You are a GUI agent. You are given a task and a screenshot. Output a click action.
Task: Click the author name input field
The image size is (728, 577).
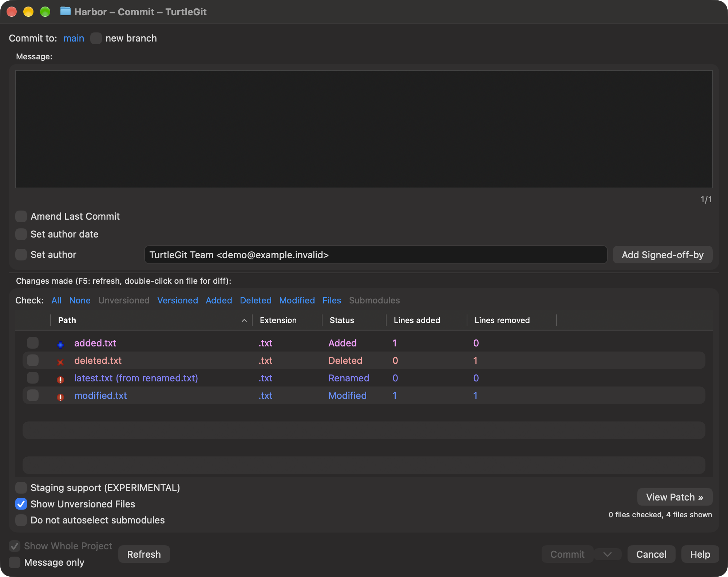(376, 255)
